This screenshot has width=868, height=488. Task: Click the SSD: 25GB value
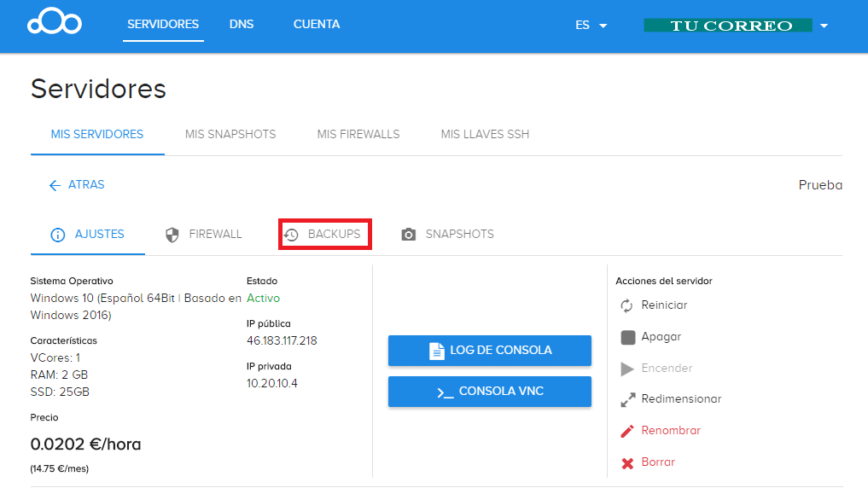[60, 392]
